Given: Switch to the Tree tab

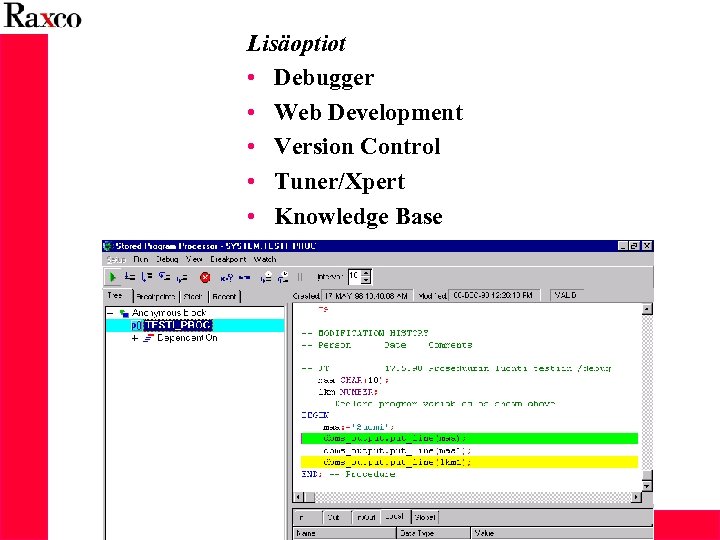Looking at the screenshot, I should [118, 296].
